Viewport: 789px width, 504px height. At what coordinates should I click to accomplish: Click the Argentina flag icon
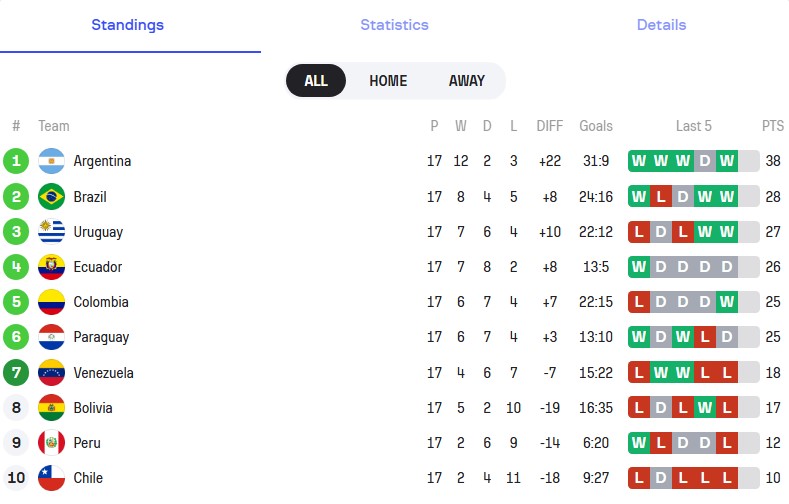pyautogui.click(x=51, y=161)
